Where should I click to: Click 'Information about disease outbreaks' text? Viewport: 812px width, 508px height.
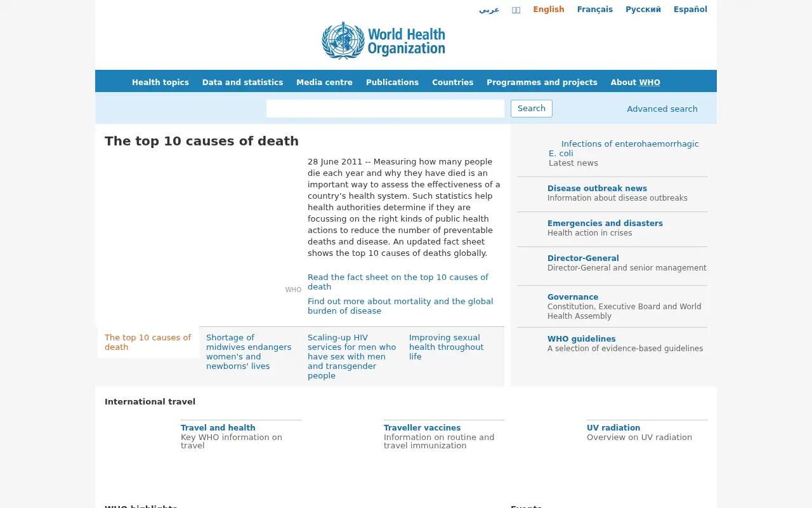(617, 198)
